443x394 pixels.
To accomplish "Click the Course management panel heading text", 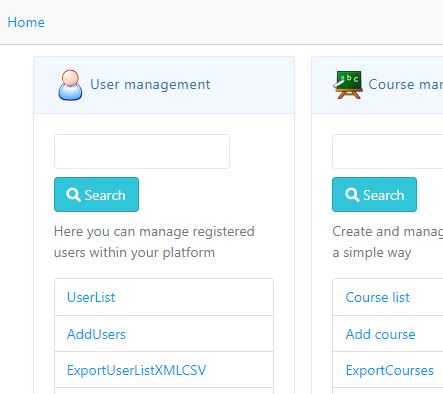I will click(x=406, y=84).
